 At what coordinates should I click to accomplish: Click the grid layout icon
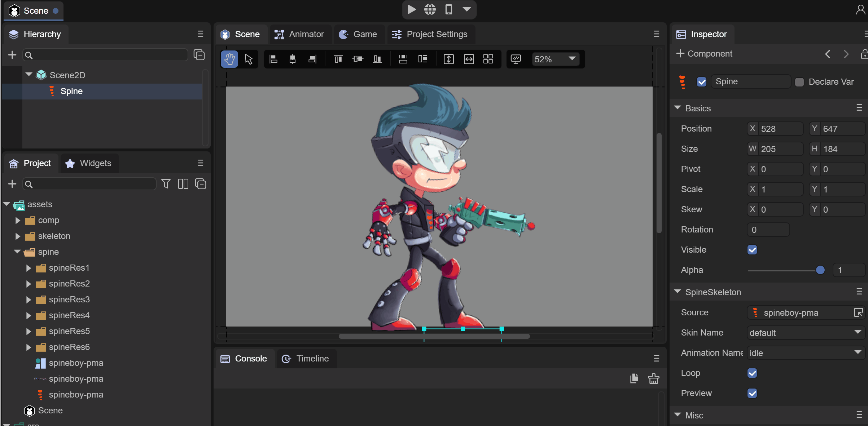(488, 59)
